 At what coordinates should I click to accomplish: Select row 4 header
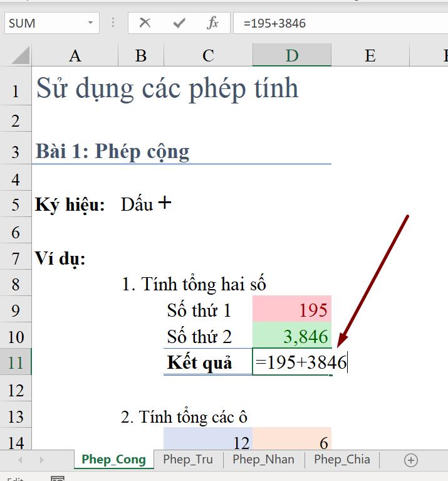(x=16, y=177)
